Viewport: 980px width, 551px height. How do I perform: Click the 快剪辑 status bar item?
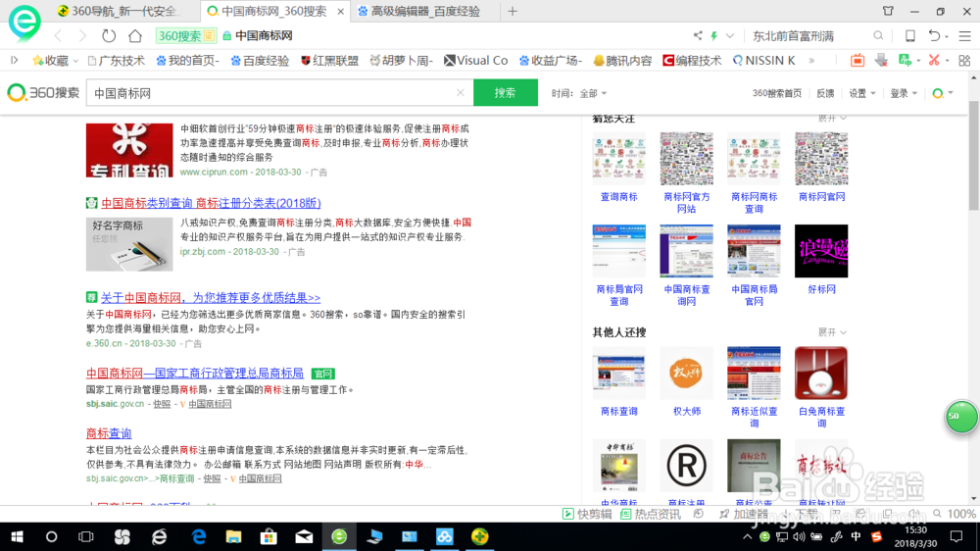(x=587, y=514)
